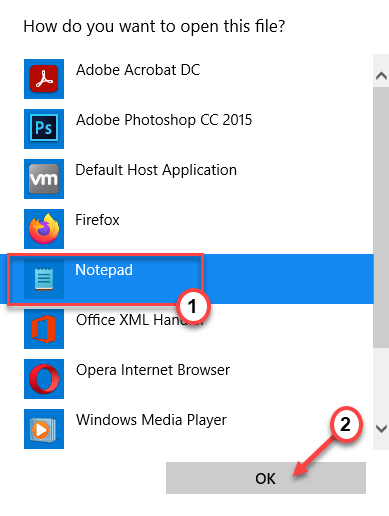Confirm with the OK button
This screenshot has width=389, height=516.
click(x=266, y=478)
